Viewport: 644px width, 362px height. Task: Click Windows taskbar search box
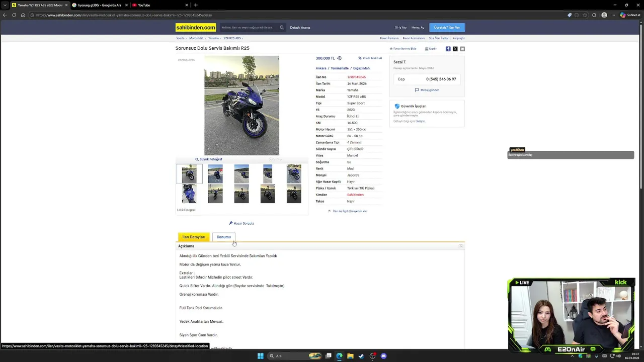[x=295, y=356]
